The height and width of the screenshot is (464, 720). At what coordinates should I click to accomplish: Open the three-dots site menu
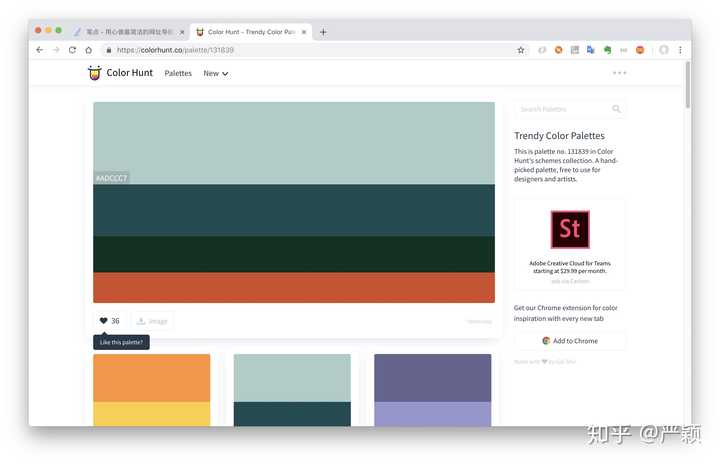(x=619, y=73)
